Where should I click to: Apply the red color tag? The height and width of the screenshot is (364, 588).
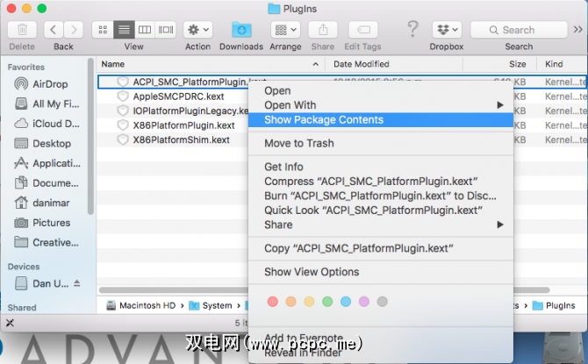pos(272,302)
